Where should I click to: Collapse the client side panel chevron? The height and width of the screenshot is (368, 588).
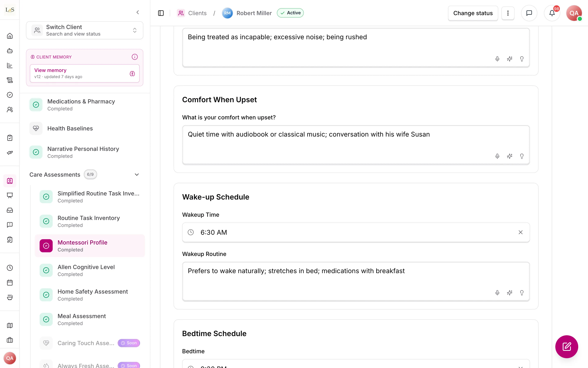(138, 12)
